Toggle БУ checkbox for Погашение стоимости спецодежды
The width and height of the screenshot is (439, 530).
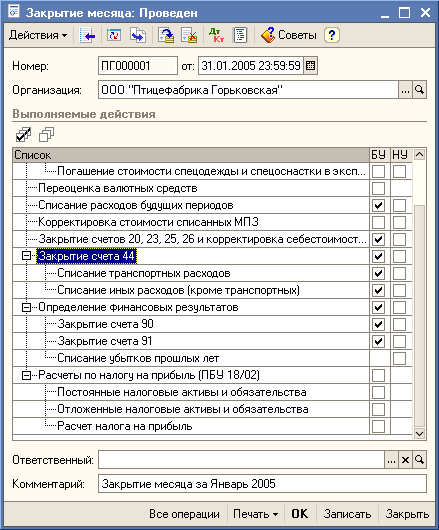[x=378, y=171]
